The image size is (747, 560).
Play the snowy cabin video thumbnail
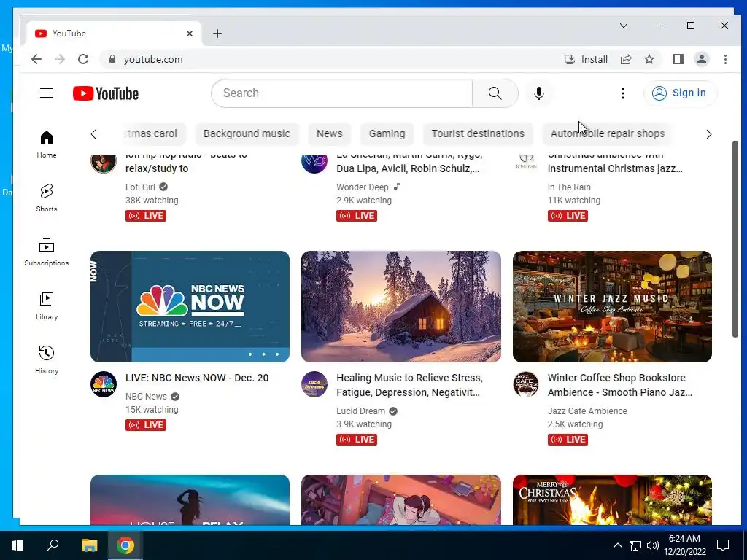[401, 306]
